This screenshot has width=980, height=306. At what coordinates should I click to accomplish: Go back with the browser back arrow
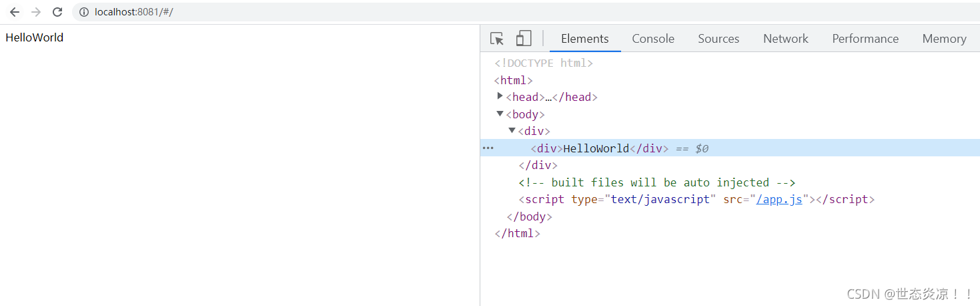[x=15, y=12]
